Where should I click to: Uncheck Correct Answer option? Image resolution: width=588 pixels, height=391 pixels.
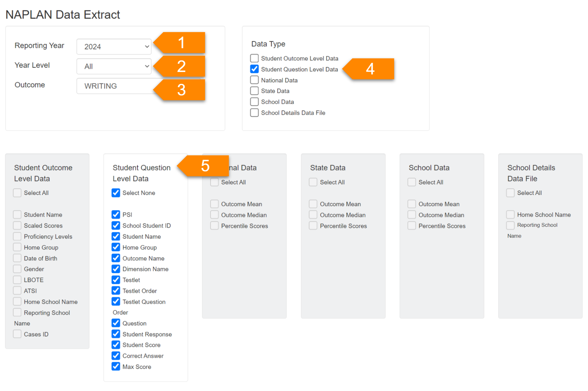tap(116, 356)
